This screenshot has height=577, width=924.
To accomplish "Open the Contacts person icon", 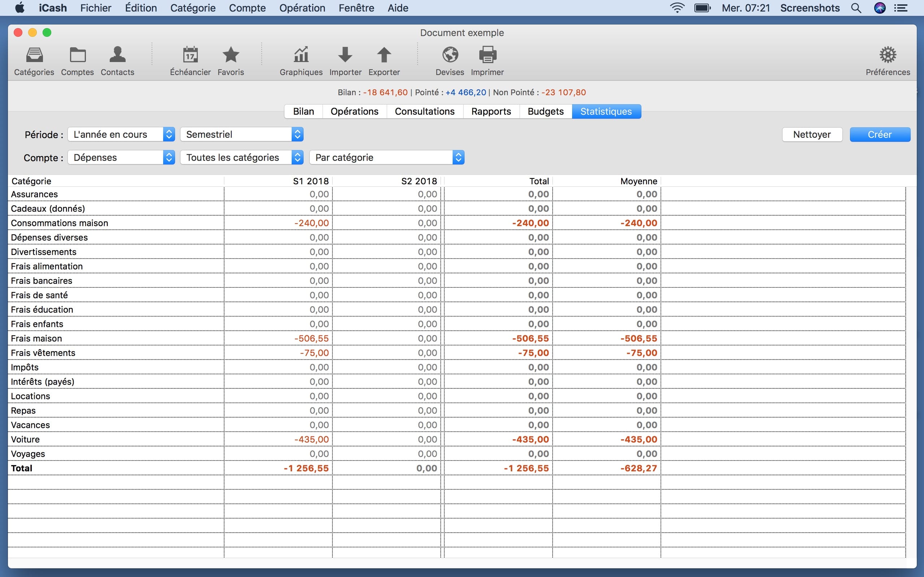I will pyautogui.click(x=117, y=55).
